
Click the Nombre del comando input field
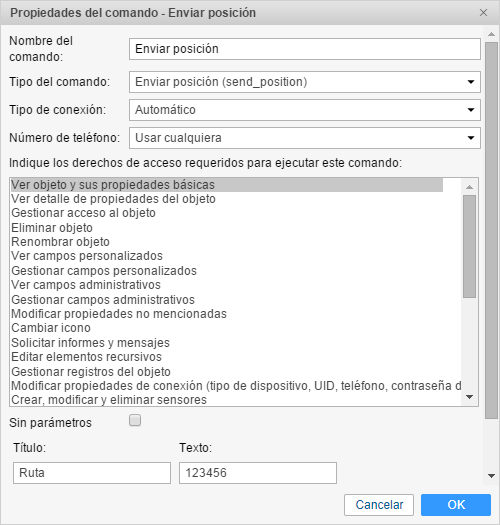point(305,49)
